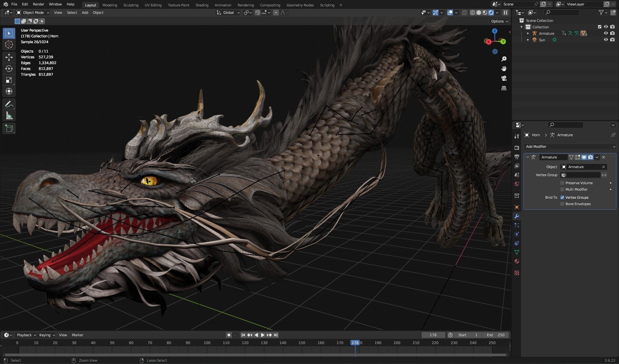The width and height of the screenshot is (619, 364).
Task: Open the Output properties tab
Action: (517, 157)
